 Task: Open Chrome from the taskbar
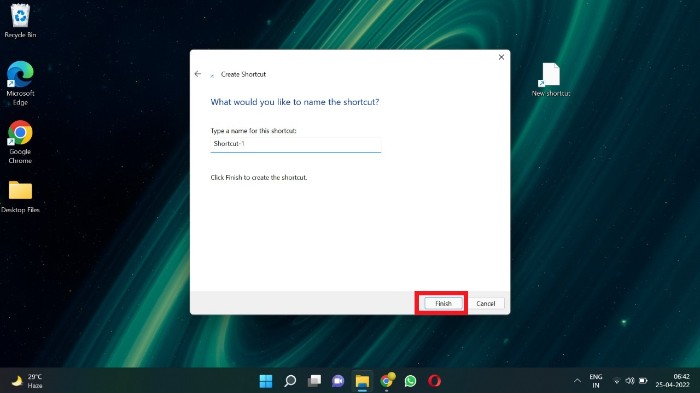pos(387,380)
